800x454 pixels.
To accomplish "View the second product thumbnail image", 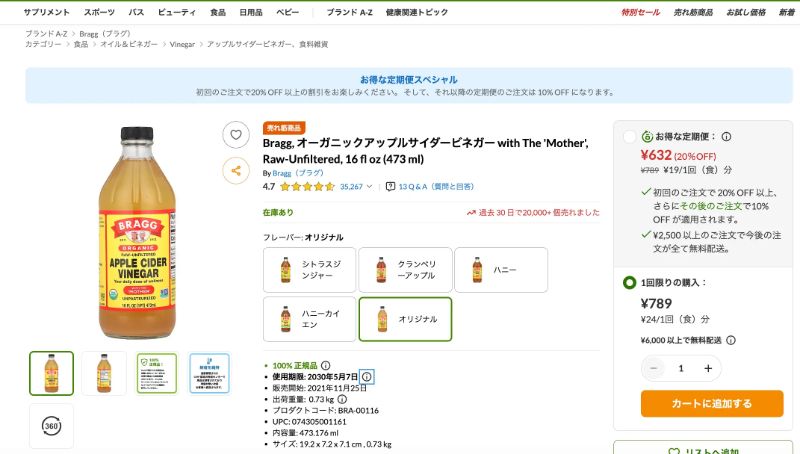I will [104, 373].
